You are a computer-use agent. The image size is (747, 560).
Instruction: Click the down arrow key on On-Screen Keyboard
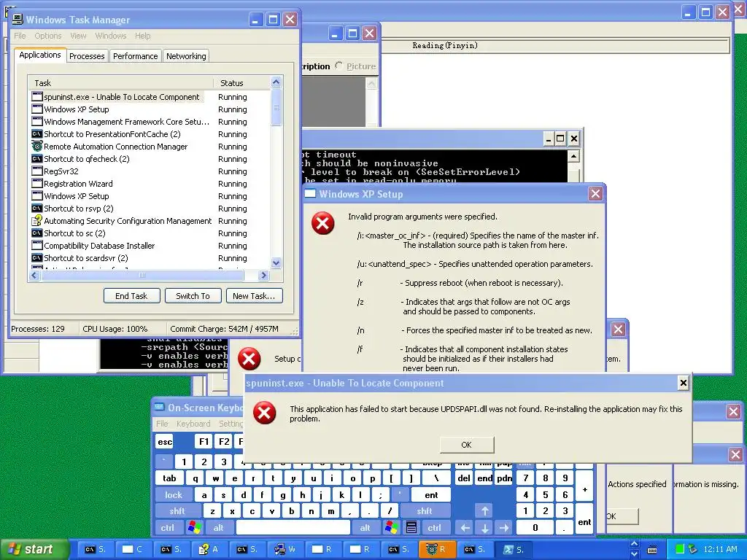point(484,528)
